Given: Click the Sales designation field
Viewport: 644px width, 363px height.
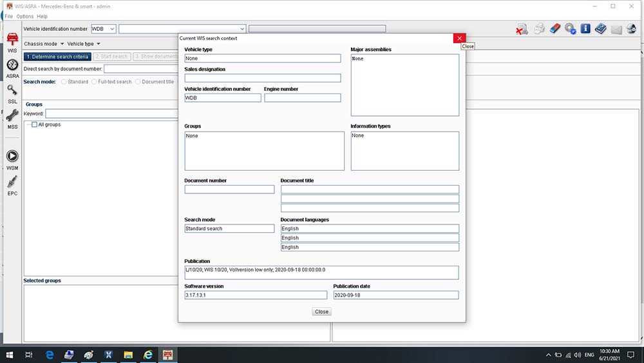Looking at the screenshot, I should tap(263, 78).
